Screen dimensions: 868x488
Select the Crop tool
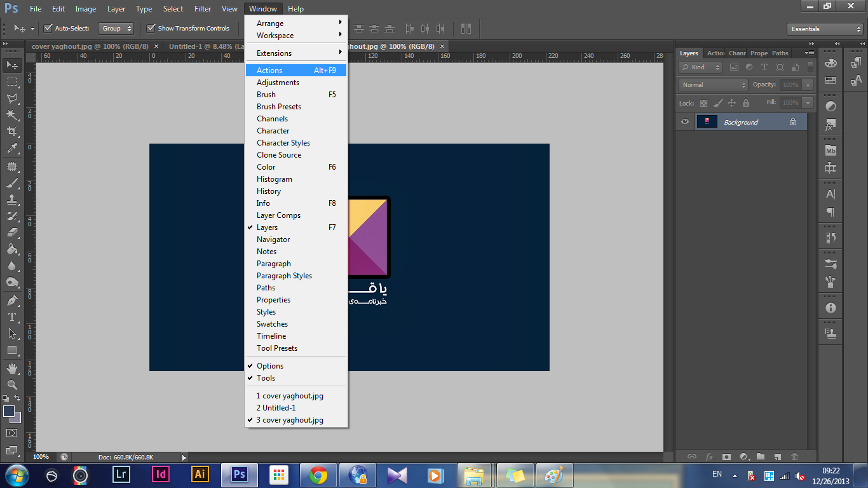click(12, 132)
